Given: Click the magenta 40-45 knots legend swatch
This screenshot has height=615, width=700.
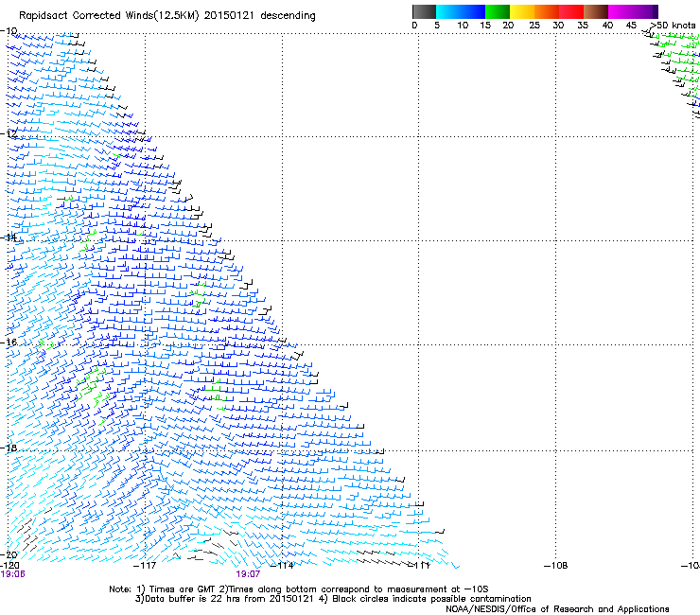Looking at the screenshot, I should coord(621,11).
